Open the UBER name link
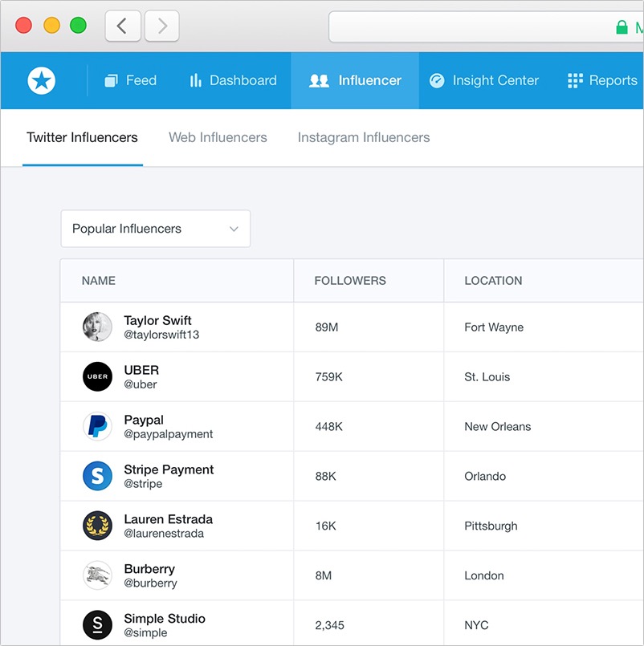 point(141,370)
